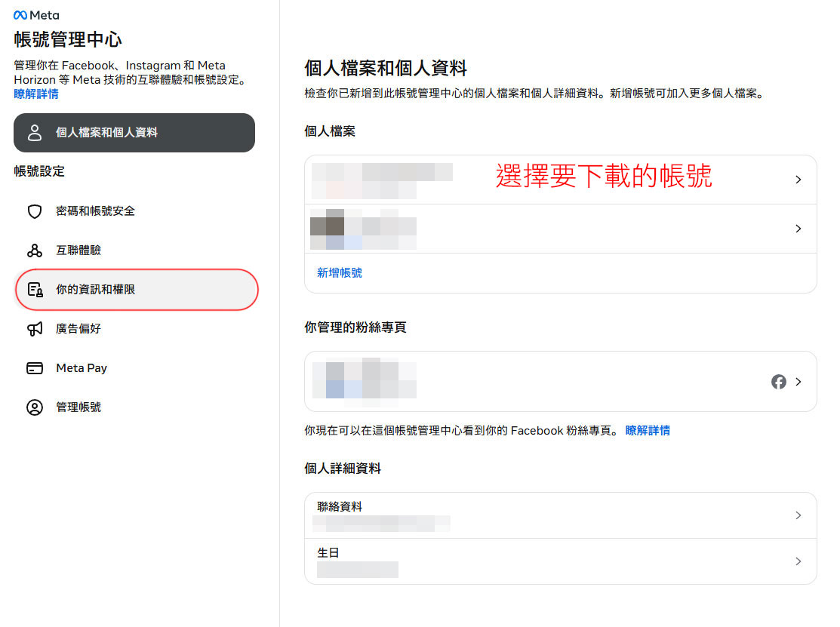Viewport: 840px width, 627px height.
Task: Click the megaphone icon for 廣告偏好
Action: [35, 328]
